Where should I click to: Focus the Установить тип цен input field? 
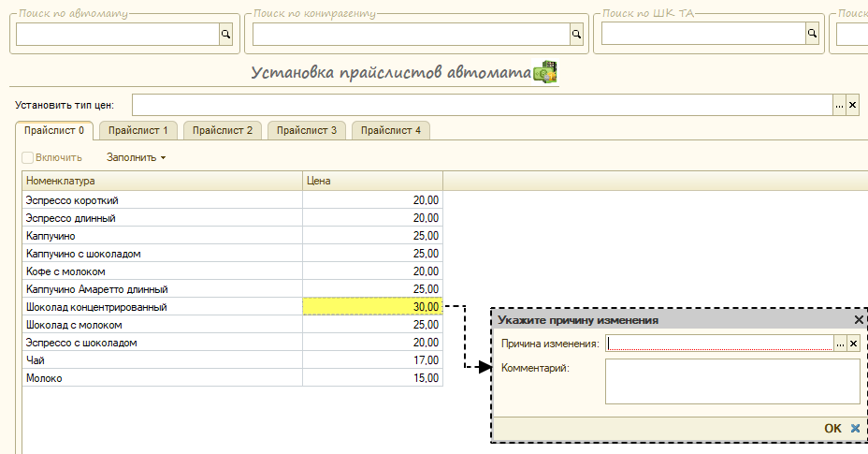click(x=483, y=105)
